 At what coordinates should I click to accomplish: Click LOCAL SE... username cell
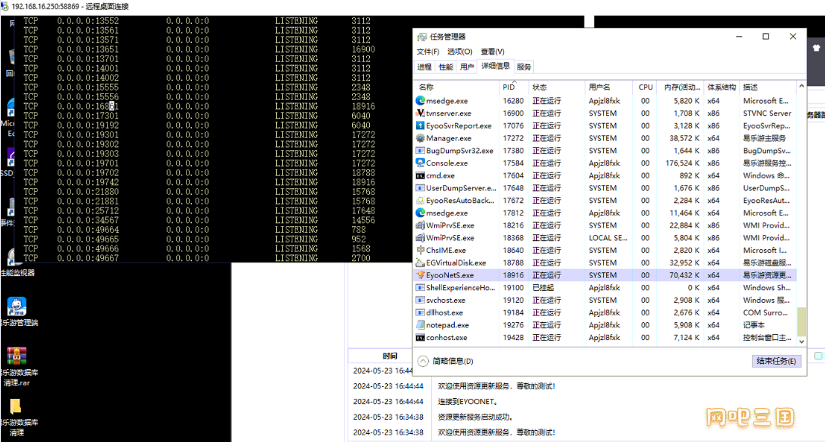point(608,238)
